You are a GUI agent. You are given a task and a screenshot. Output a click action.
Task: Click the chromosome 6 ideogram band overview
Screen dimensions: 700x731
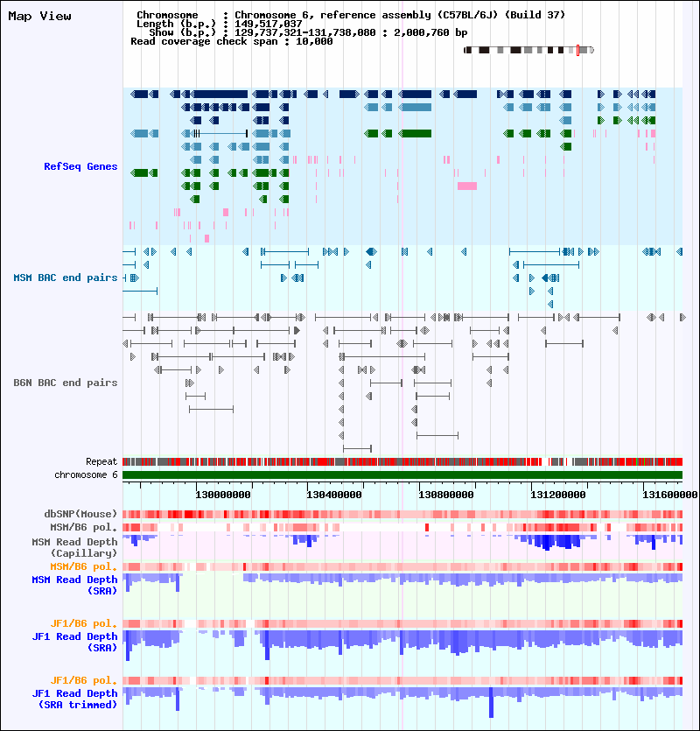click(529, 50)
